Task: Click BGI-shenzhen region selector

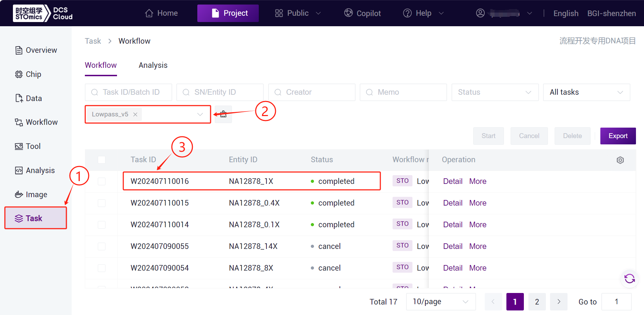Action: coord(612,13)
